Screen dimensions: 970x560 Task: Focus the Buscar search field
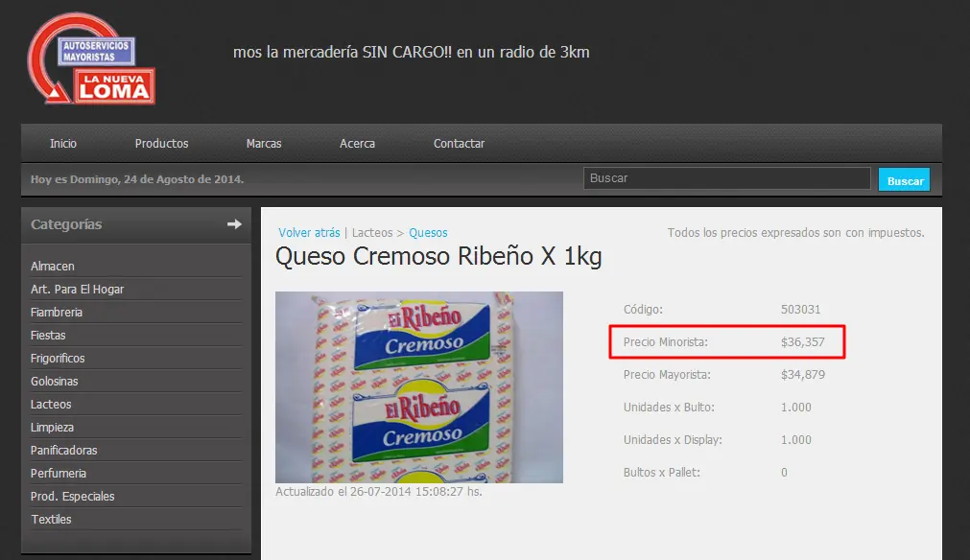click(x=727, y=178)
